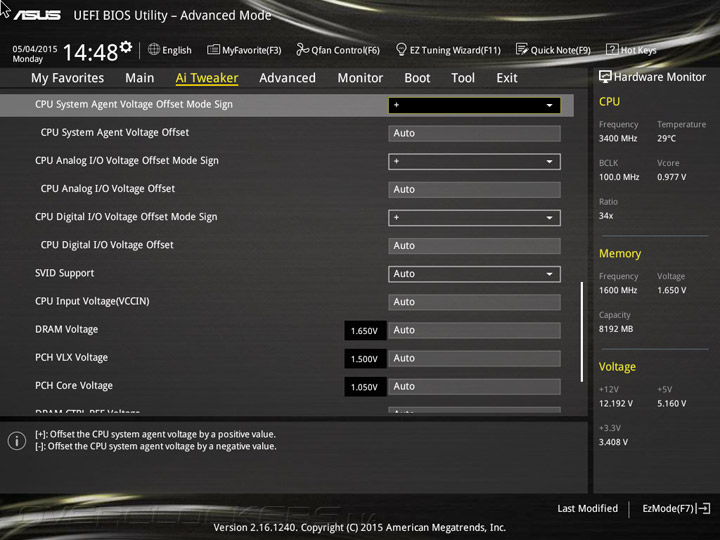The image size is (720, 540).
Task: Click Qfan Control(F6) label
Action: coord(345,50)
